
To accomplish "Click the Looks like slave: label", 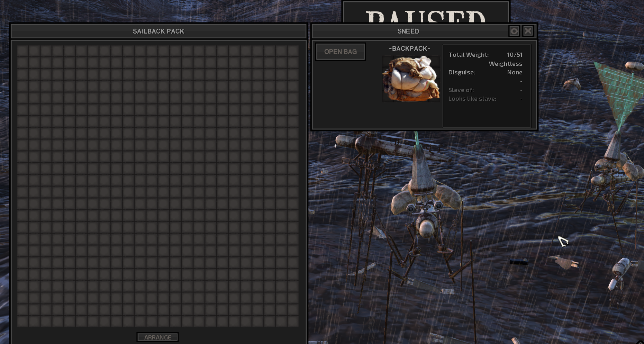I will click(472, 99).
